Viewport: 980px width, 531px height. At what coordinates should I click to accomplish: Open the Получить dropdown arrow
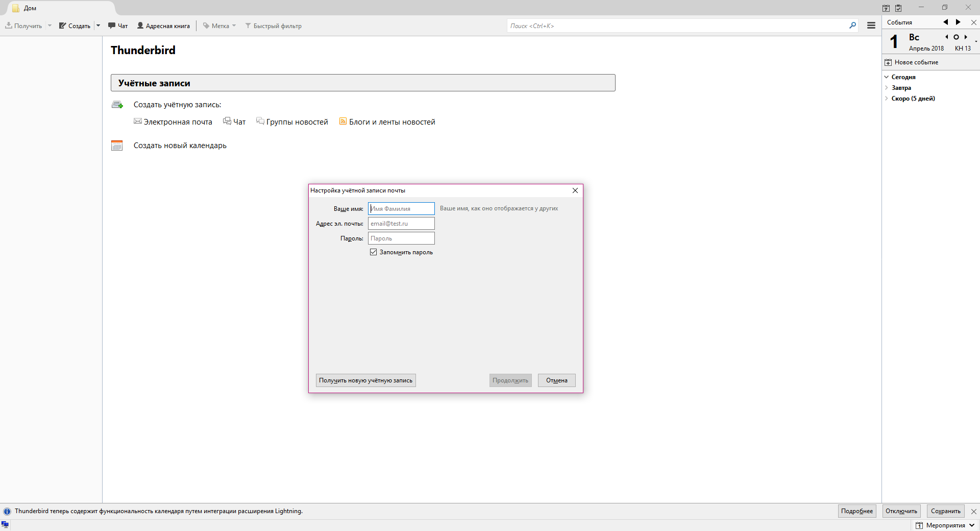coord(50,26)
